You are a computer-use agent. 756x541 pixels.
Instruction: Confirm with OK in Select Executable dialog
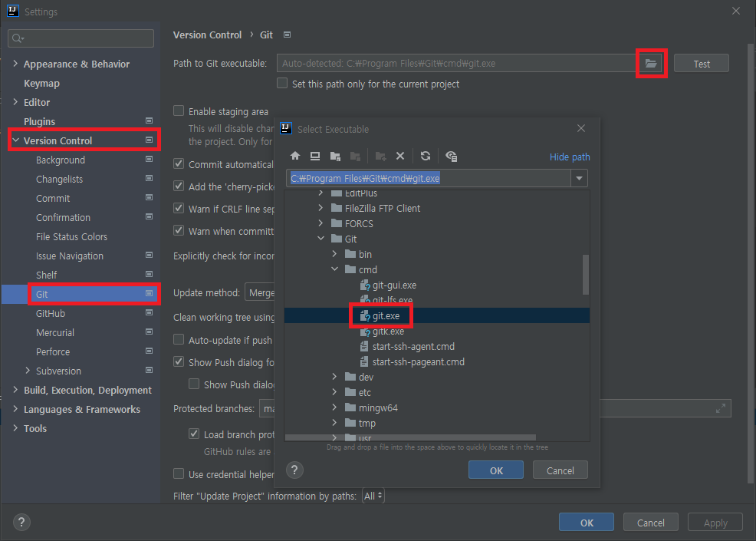[x=495, y=470]
